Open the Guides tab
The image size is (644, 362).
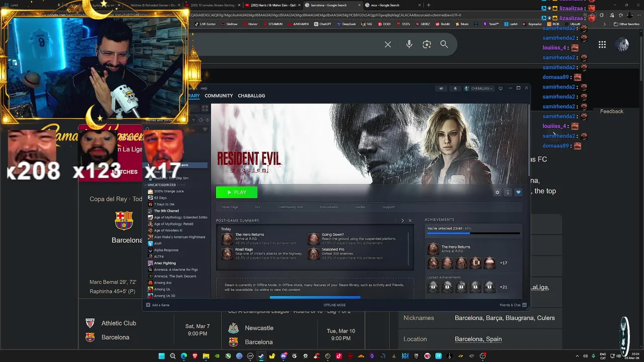[x=360, y=207]
